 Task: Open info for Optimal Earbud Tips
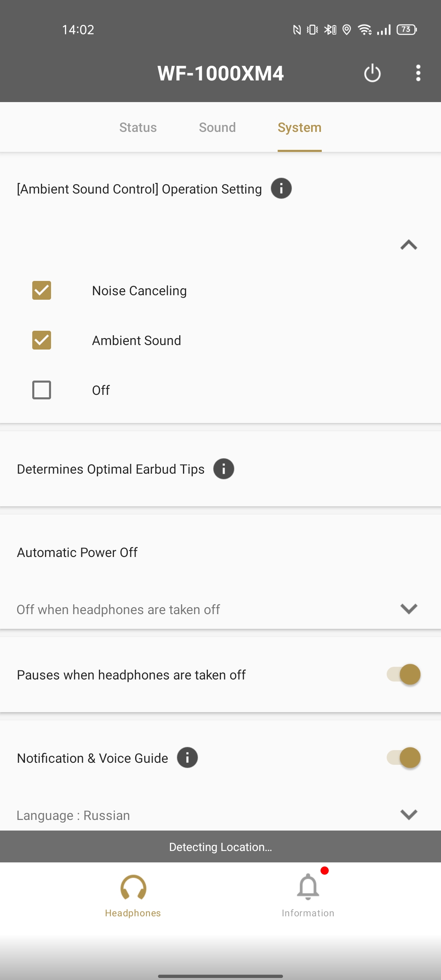point(224,469)
